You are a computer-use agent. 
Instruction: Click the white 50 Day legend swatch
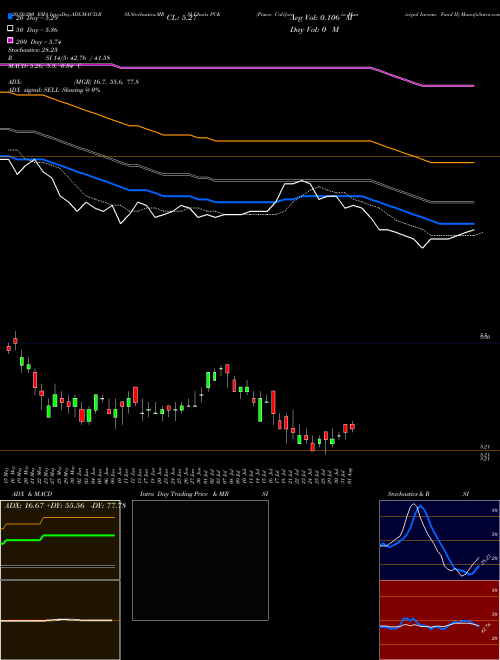(x=10, y=29)
